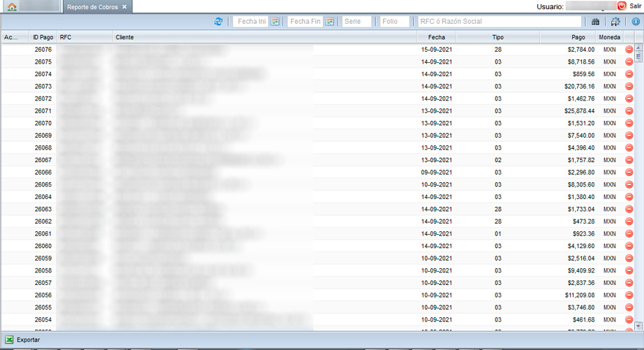Viewport: 644px width, 350px height.
Task: Open the Fecha Fin calendar picker
Action: tap(329, 22)
